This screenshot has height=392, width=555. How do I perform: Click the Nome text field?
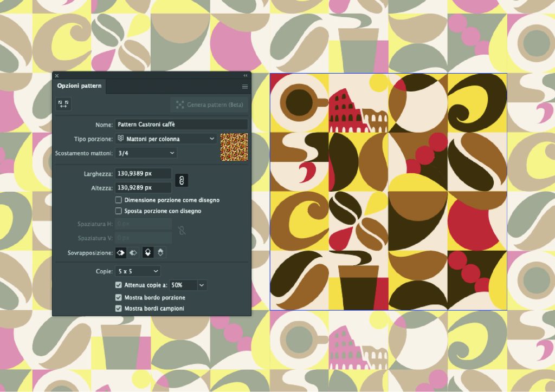pos(182,125)
